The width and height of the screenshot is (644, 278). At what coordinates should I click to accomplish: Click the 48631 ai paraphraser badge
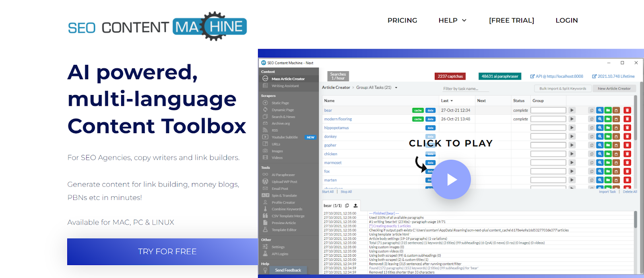tap(500, 76)
